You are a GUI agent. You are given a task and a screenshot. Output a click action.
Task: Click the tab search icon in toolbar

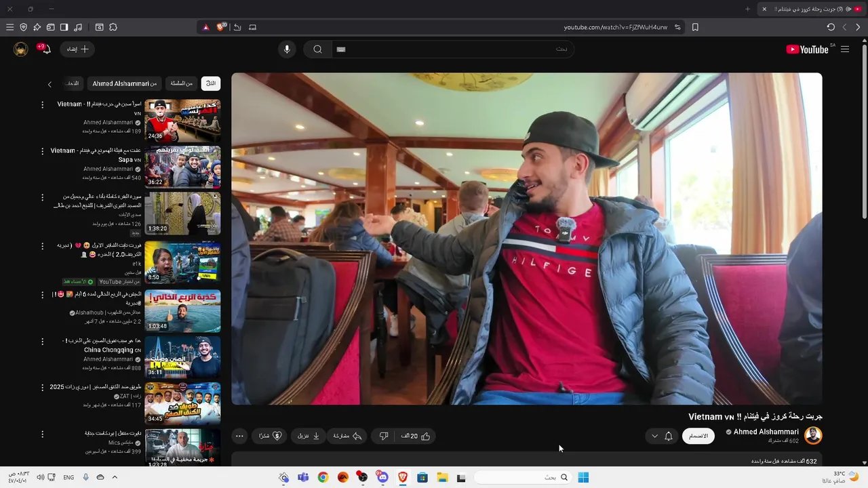click(x=99, y=27)
